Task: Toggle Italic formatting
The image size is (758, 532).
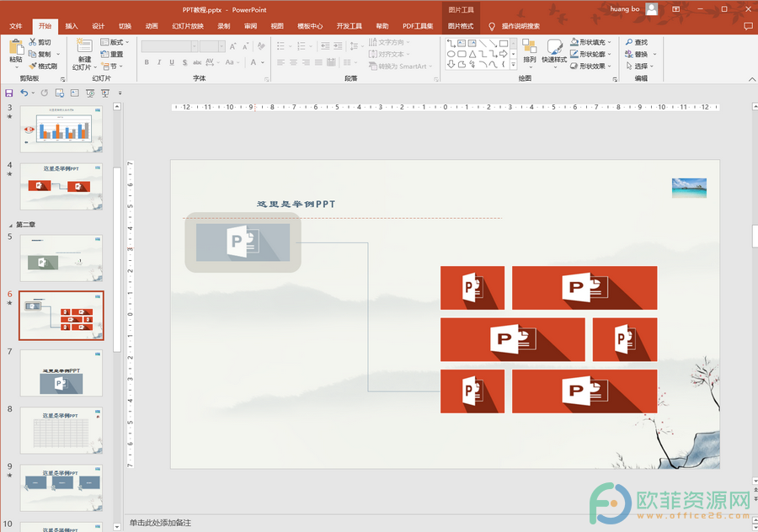Action: click(x=159, y=62)
